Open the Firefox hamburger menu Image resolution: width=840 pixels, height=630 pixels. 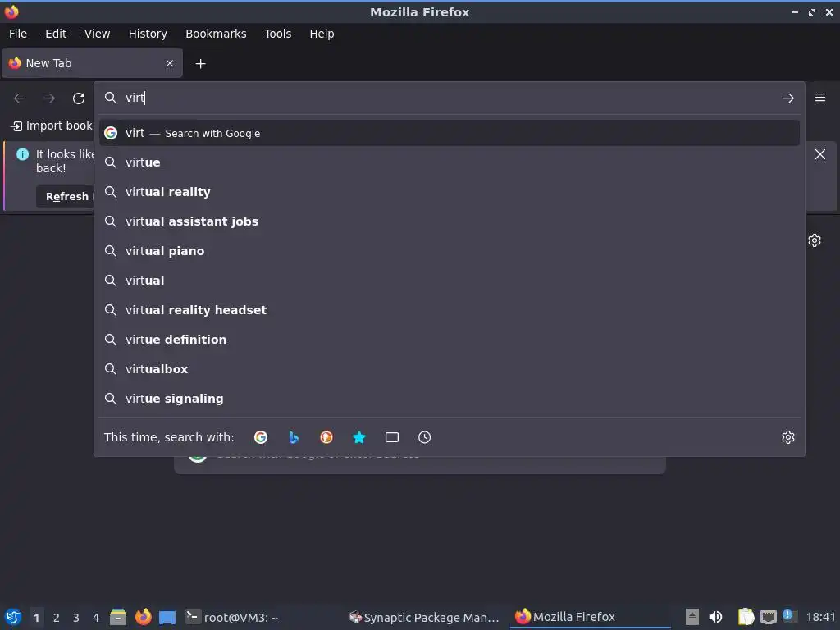(x=820, y=98)
